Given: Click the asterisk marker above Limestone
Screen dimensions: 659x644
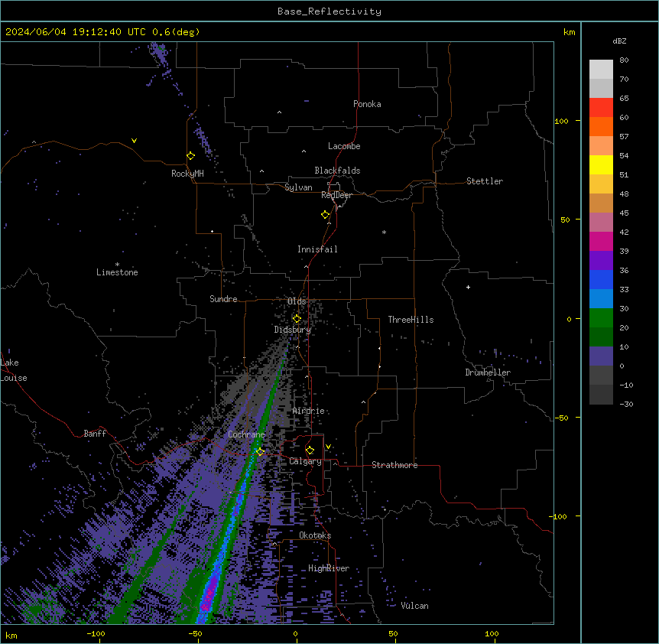Looking at the screenshot, I should point(117,265).
